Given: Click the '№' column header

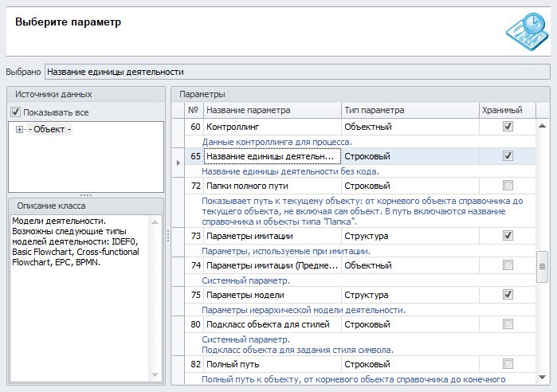Looking at the screenshot, I should 194,110.
